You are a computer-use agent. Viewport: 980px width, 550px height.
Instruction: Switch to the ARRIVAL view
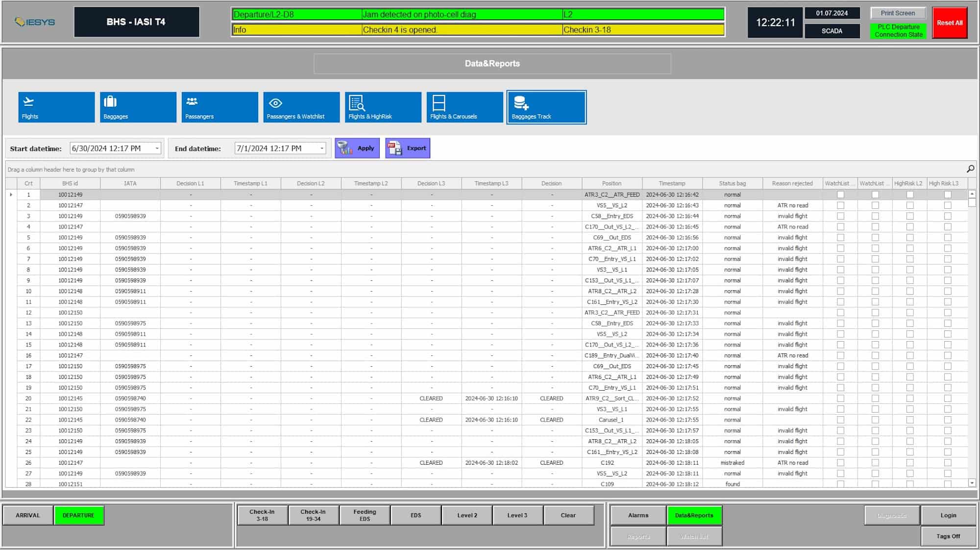click(x=28, y=515)
